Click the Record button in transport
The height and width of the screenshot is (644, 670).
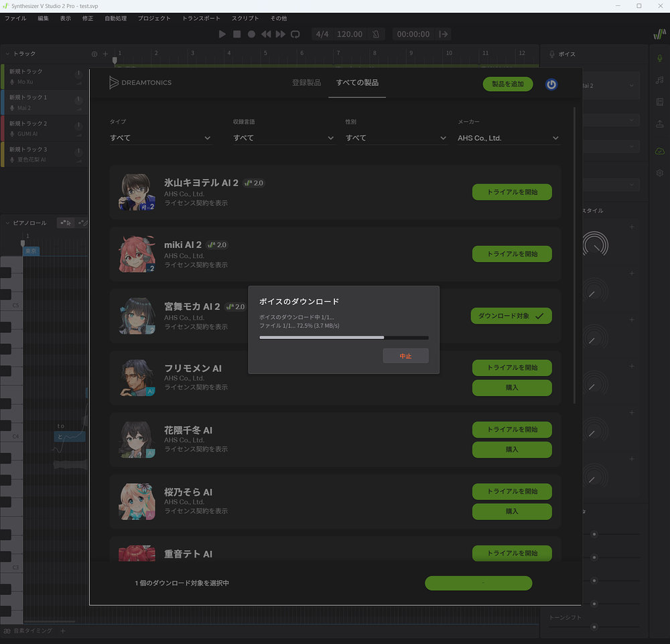251,34
